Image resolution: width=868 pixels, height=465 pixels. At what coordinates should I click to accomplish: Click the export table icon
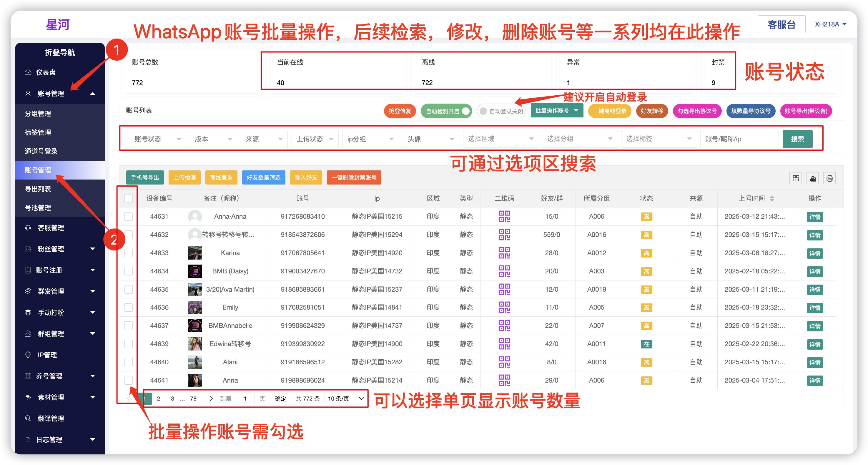813,178
